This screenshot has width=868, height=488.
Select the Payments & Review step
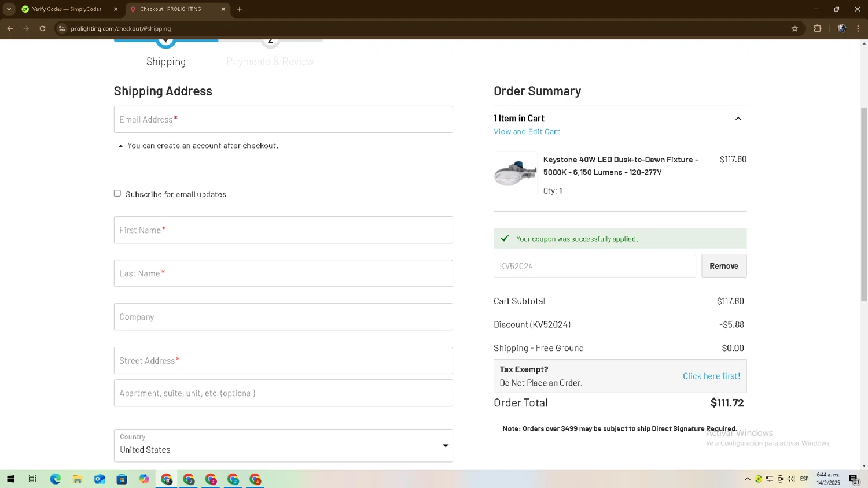270,62
